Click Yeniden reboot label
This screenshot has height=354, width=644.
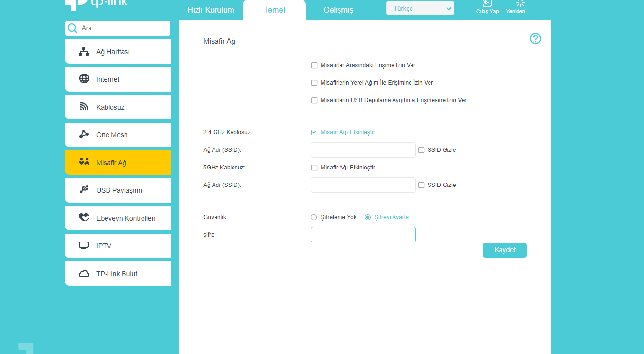[x=519, y=11]
